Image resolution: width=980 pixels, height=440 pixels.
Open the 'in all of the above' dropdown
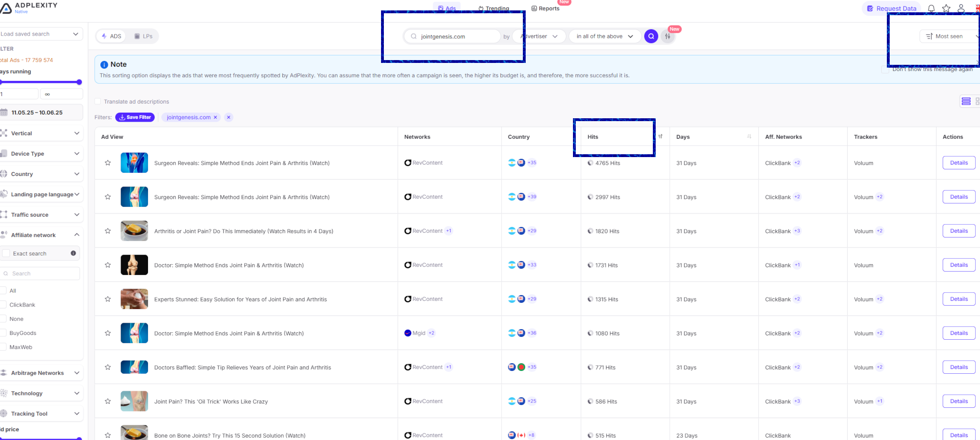(605, 36)
